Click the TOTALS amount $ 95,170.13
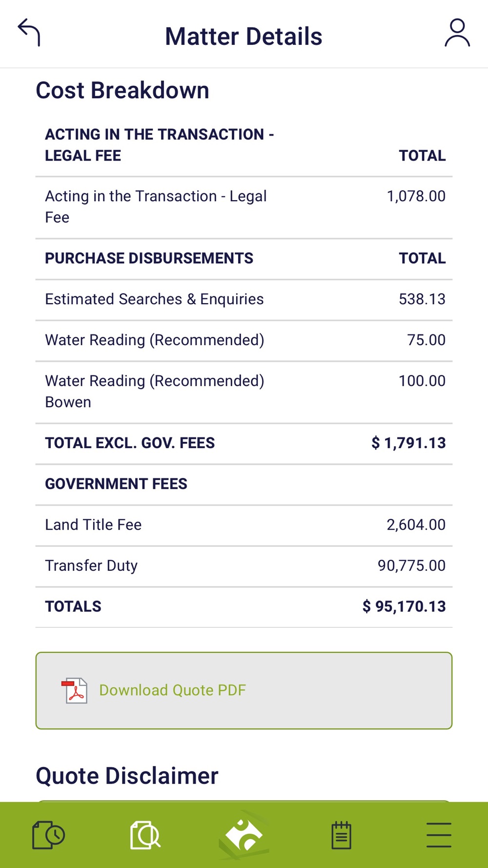The width and height of the screenshot is (488, 868). click(404, 607)
